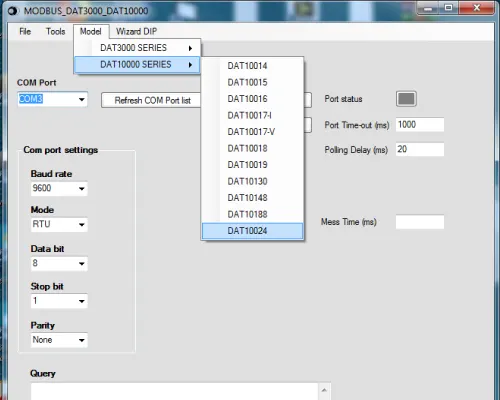Minimize the MODBUS window
Screen dimensions: 500x400
click(x=428, y=8)
